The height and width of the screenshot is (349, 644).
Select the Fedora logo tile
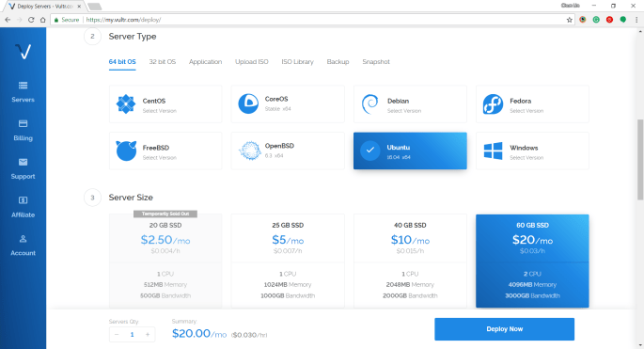(x=493, y=104)
